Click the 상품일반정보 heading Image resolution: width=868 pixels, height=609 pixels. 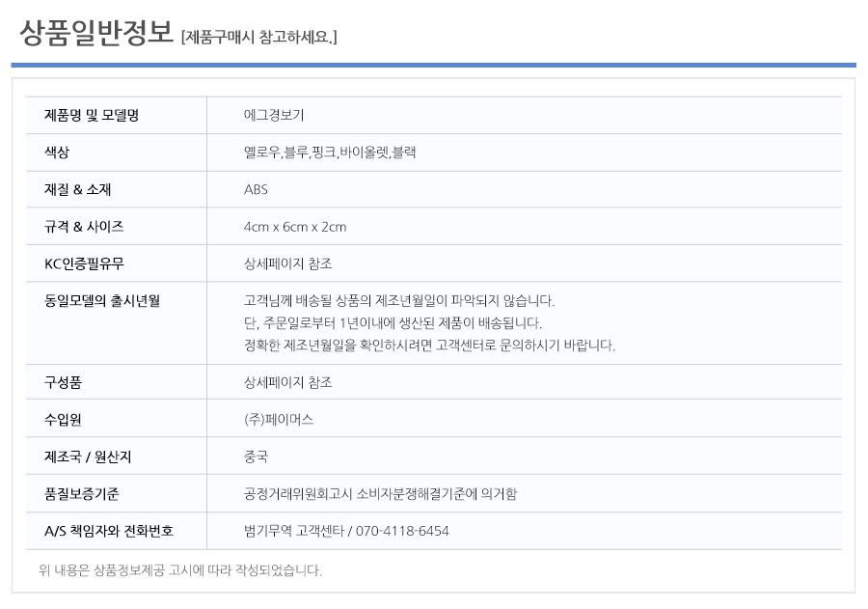[x=96, y=33]
